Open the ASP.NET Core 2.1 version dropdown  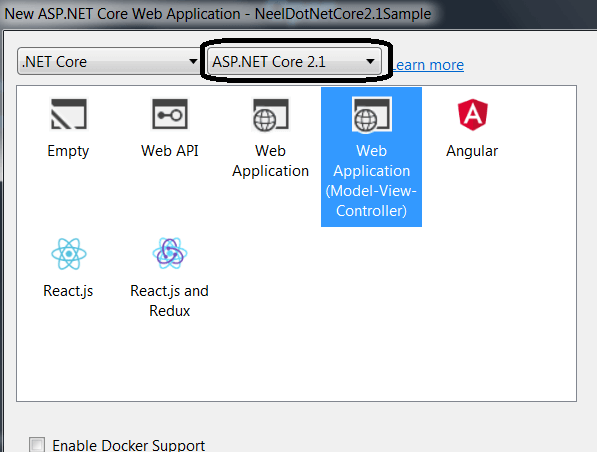[294, 61]
